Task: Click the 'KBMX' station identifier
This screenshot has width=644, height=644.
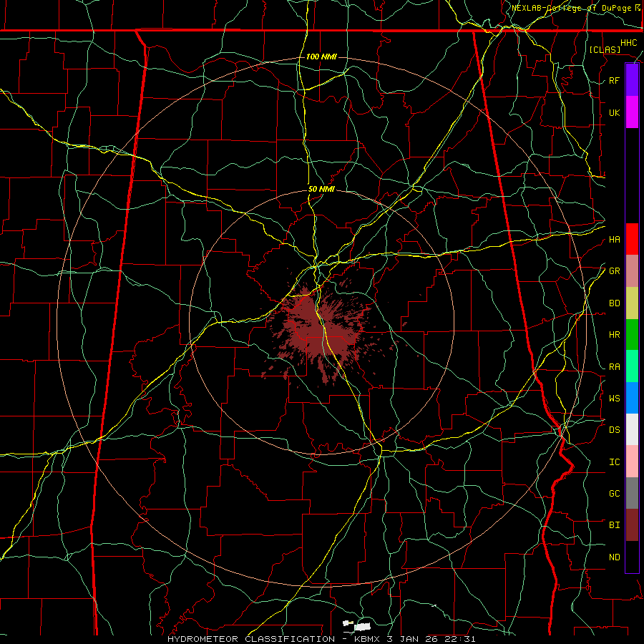Action: point(367,639)
